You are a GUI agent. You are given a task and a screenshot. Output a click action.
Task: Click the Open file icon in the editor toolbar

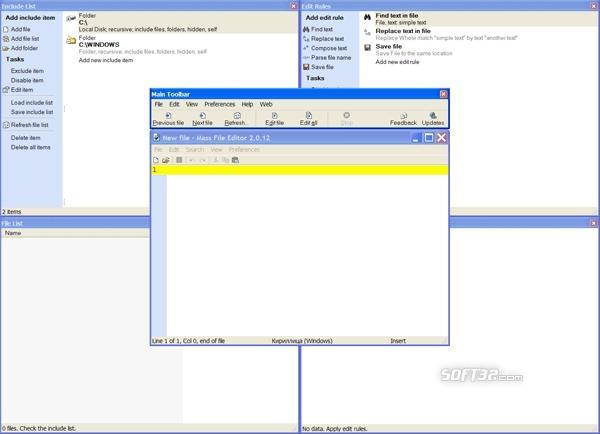pyautogui.click(x=166, y=160)
